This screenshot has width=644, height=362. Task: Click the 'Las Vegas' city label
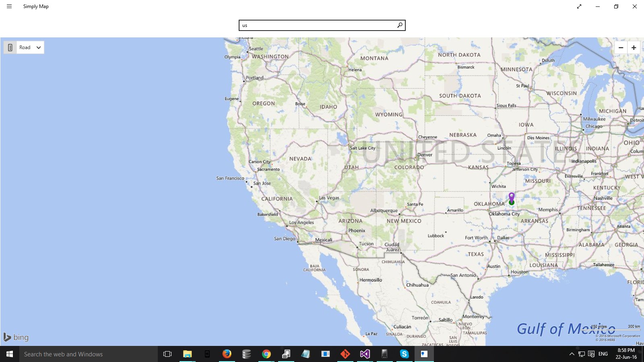[329, 198]
